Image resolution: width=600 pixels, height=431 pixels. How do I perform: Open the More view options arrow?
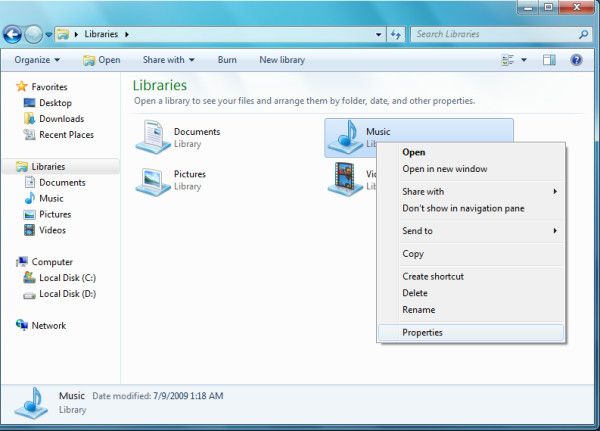tap(524, 60)
